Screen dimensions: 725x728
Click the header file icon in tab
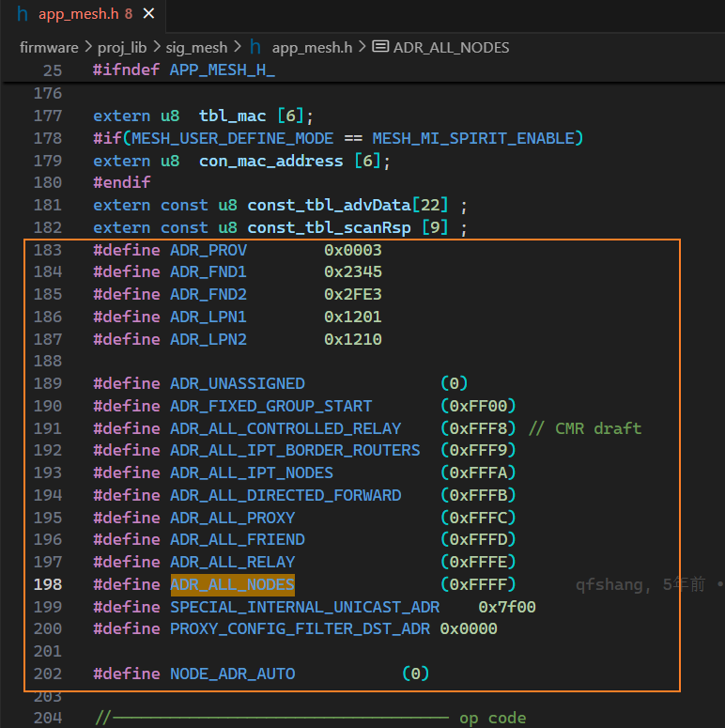tap(22, 14)
